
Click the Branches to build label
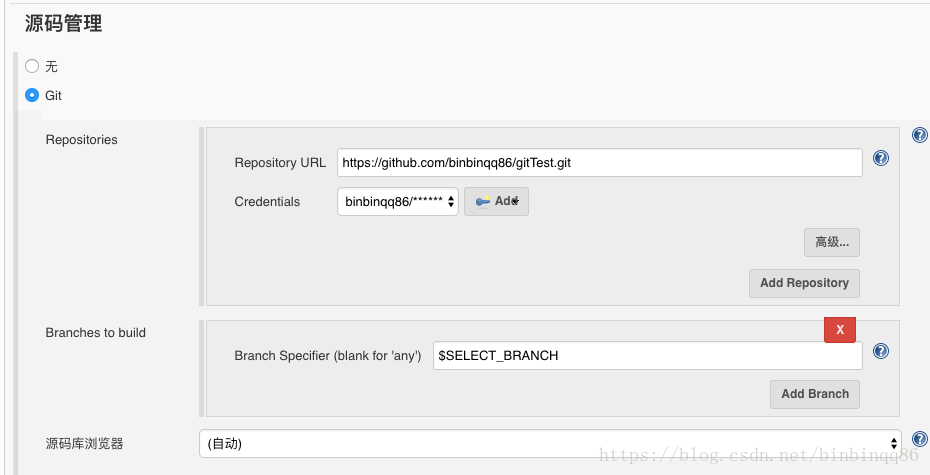tap(95, 333)
